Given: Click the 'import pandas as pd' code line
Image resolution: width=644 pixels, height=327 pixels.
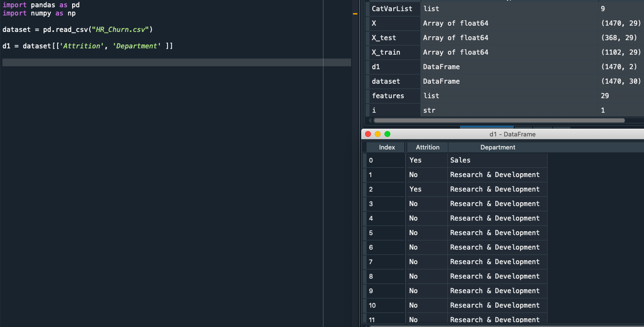Looking at the screenshot, I should pos(41,5).
